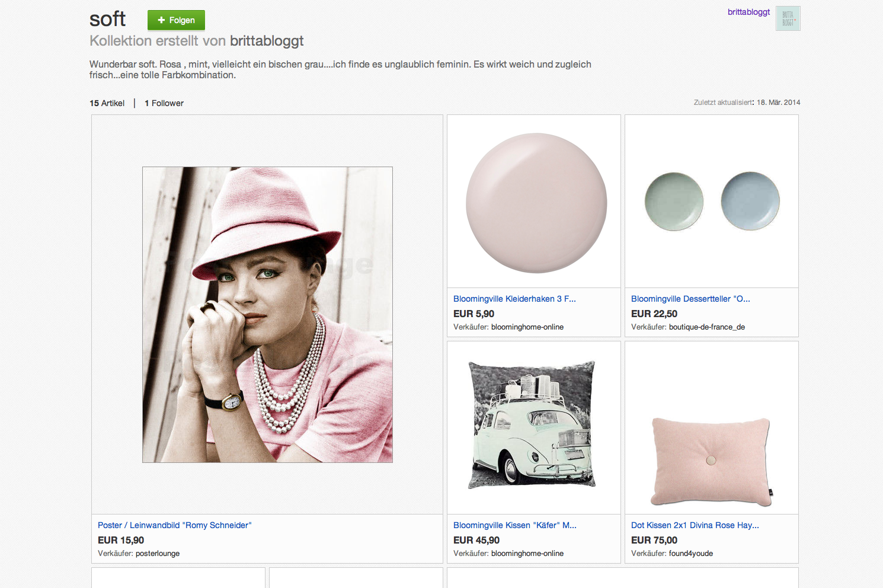Open Dot Kissen 2x1 Divina Rose link
This screenshot has width=883, height=588.
click(x=695, y=525)
